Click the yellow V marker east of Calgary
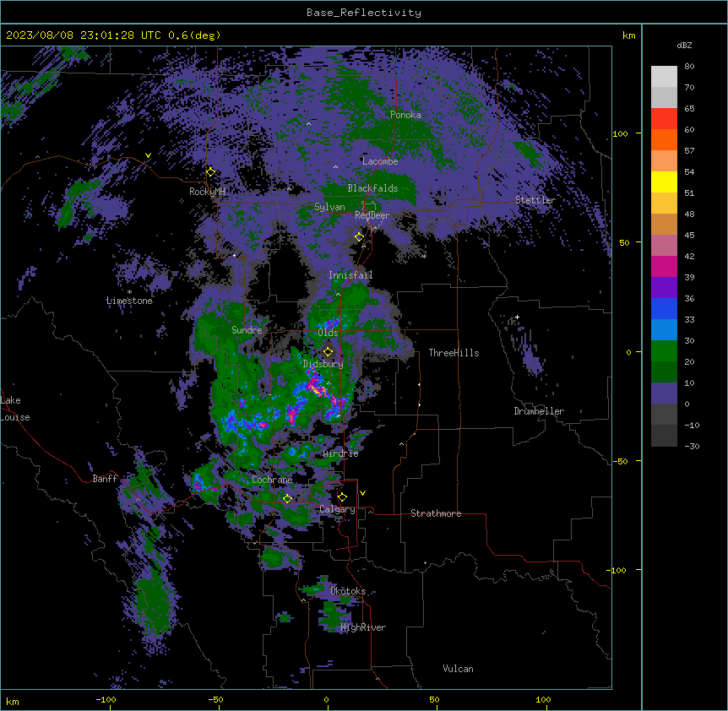 click(362, 493)
